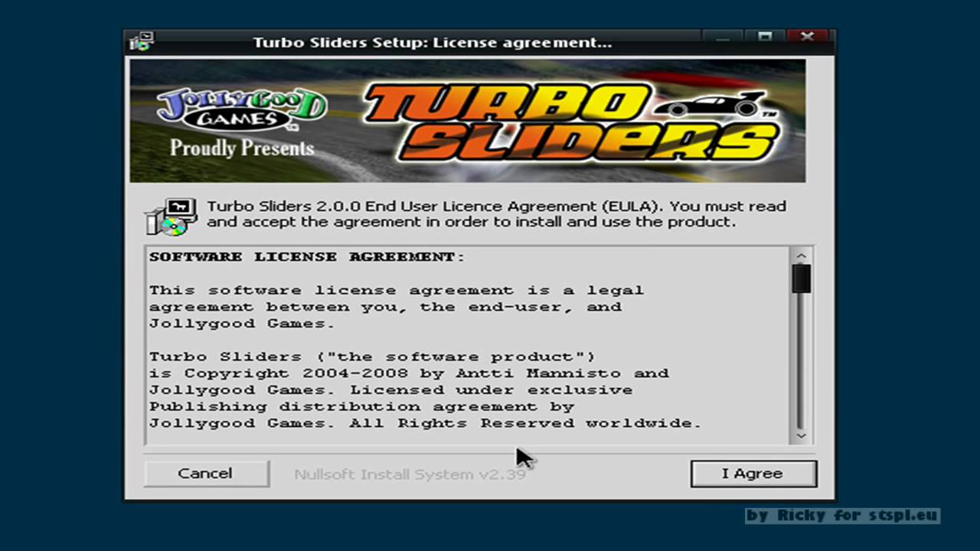Click the setup CD icon beside EULA text

(x=171, y=217)
